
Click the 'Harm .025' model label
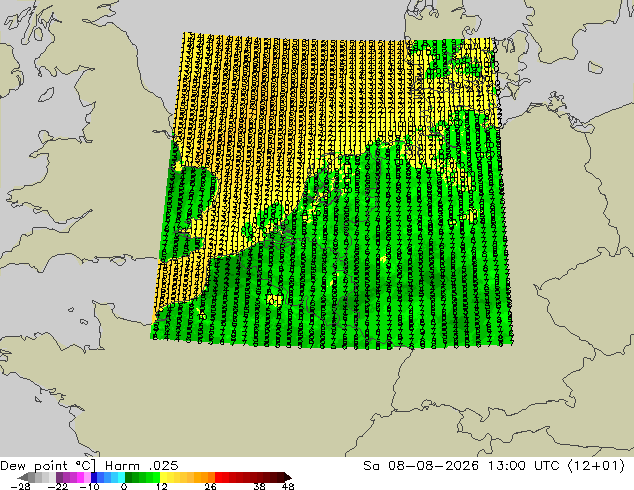tap(142, 466)
